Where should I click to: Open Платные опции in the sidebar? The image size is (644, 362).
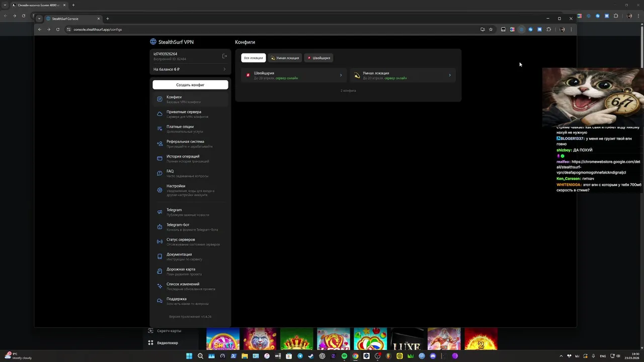[x=190, y=129]
